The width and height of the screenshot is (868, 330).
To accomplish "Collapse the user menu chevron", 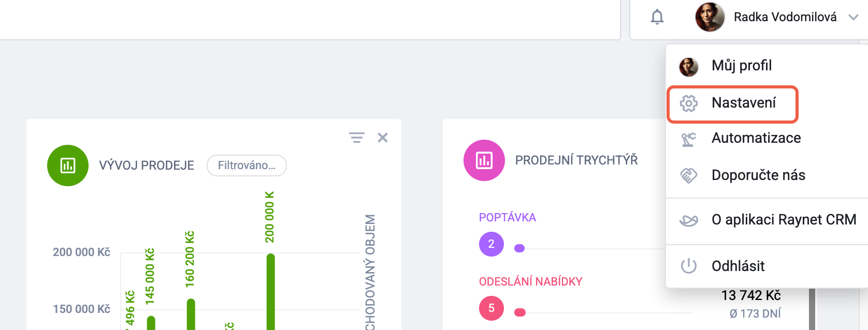I will click(x=853, y=17).
